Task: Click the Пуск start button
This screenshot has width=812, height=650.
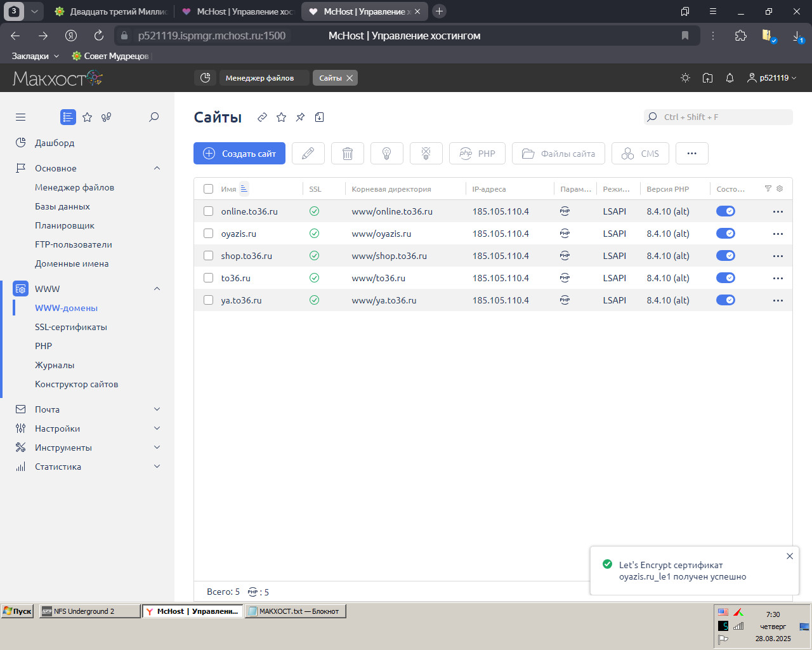Action: pyautogui.click(x=18, y=611)
